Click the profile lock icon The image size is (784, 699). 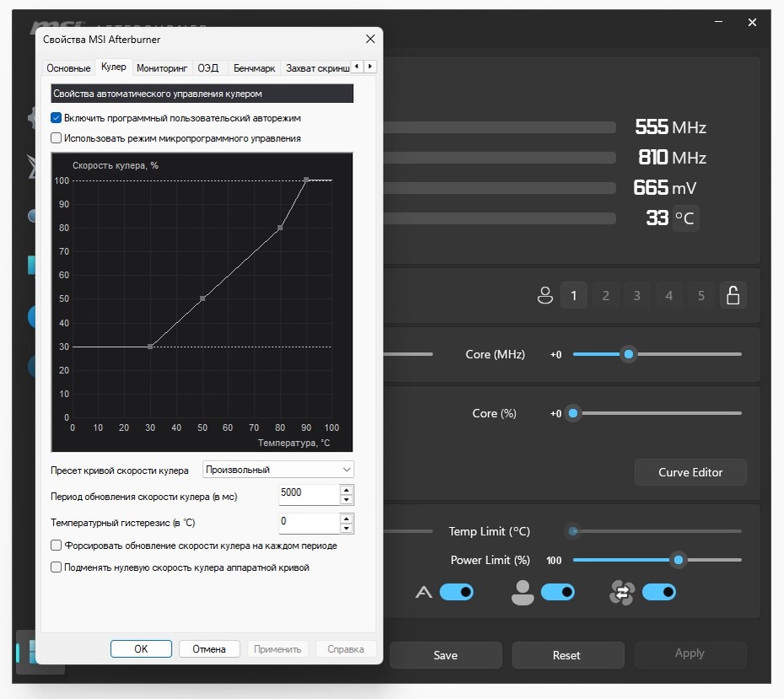click(733, 295)
